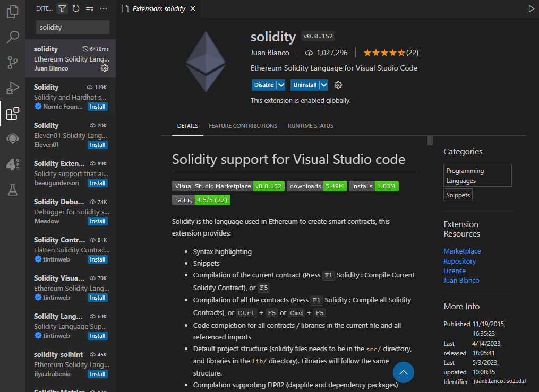Click the star rating (22)

(391, 53)
